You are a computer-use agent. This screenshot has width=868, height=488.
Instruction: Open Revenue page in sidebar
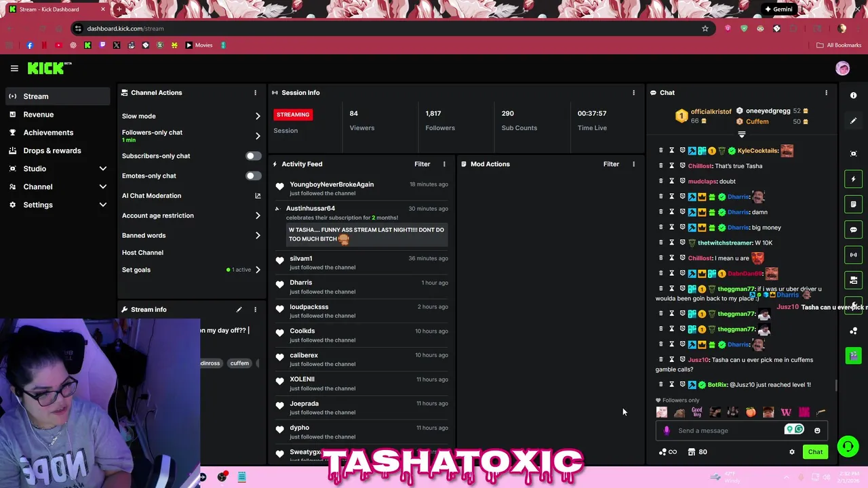(x=57, y=115)
